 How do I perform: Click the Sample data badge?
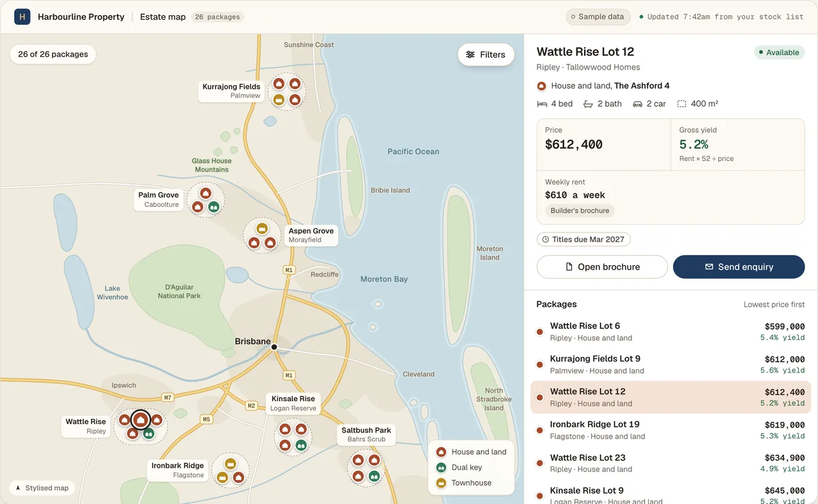pos(598,17)
